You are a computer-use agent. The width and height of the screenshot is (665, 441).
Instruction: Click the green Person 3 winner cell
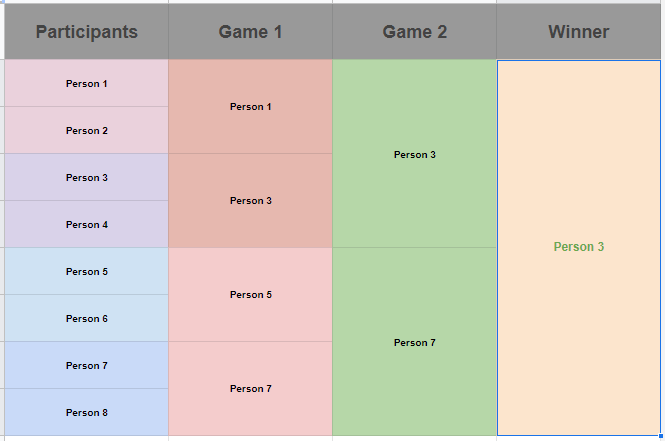578,248
